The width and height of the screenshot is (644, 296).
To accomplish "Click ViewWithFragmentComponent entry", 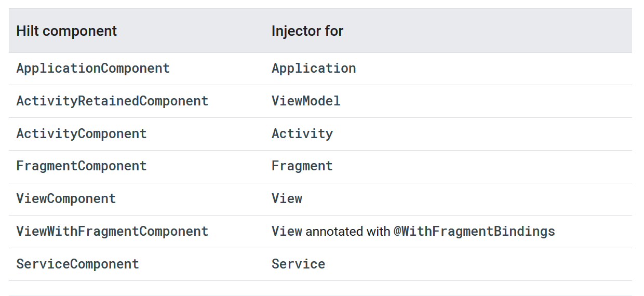I will click(x=112, y=231).
